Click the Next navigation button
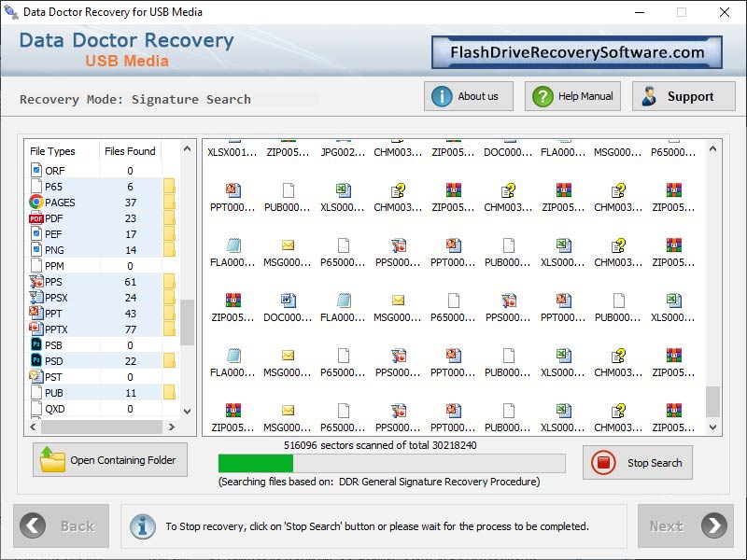The width and height of the screenshot is (747, 560). click(684, 526)
